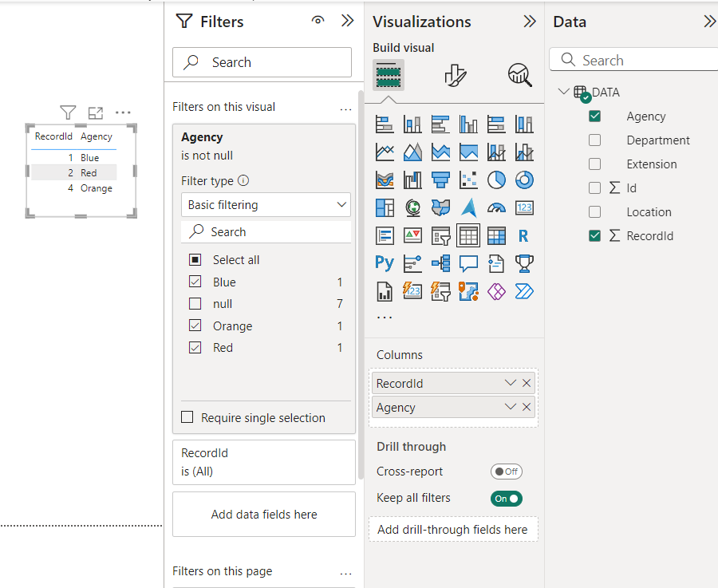Click the Filters pane Search box
Screen dimensions: 718x588
click(262, 62)
